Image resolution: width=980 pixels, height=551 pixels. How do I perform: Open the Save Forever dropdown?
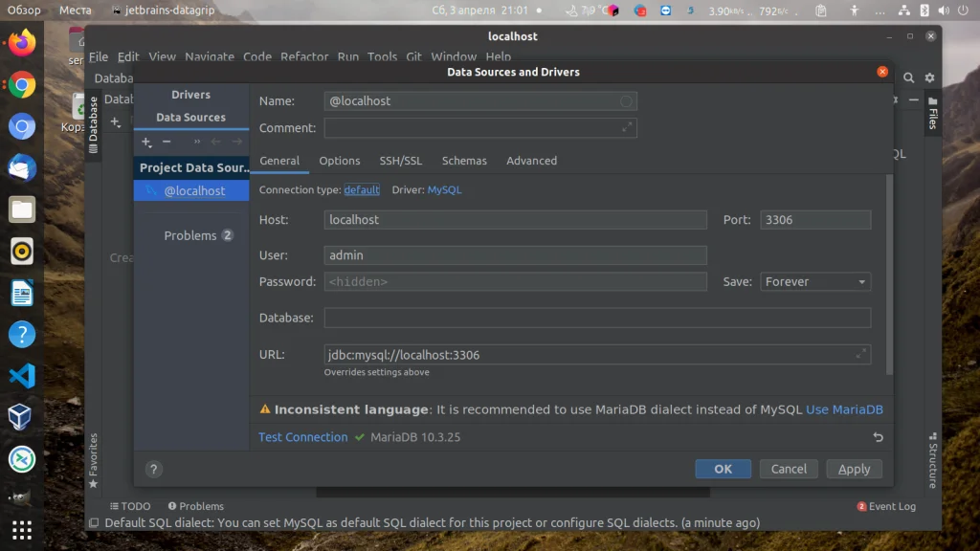[x=814, y=281]
